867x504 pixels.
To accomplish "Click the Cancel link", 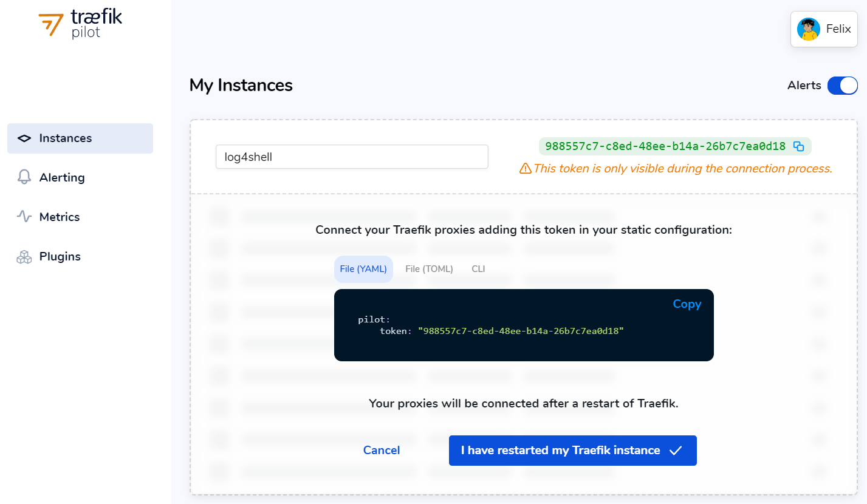I will 382,451.
